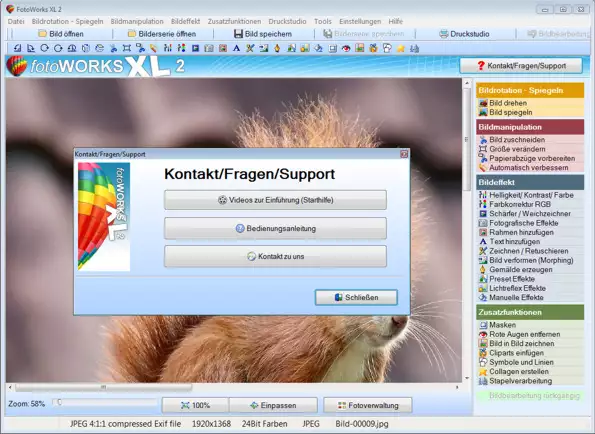Image resolution: width=595 pixels, height=434 pixels.
Task: Click the Bild speichern button
Action: (x=263, y=34)
